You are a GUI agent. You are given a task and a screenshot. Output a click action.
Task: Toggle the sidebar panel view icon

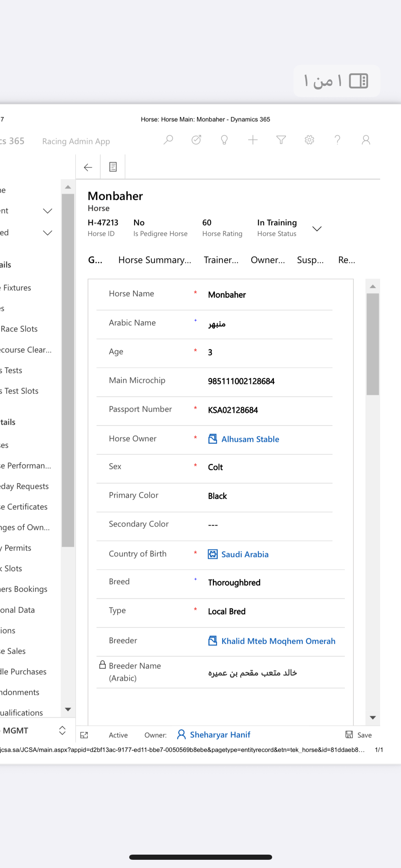pyautogui.click(x=358, y=81)
